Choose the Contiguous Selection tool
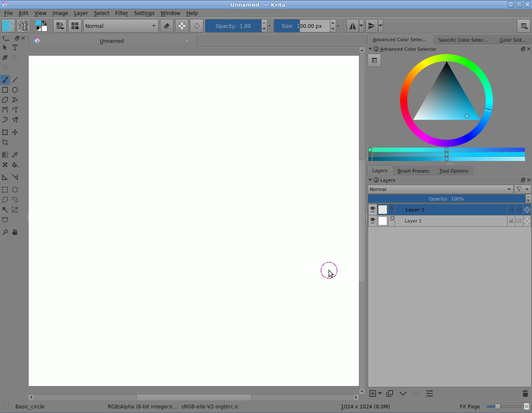The width and height of the screenshot is (532, 413). 5,210
